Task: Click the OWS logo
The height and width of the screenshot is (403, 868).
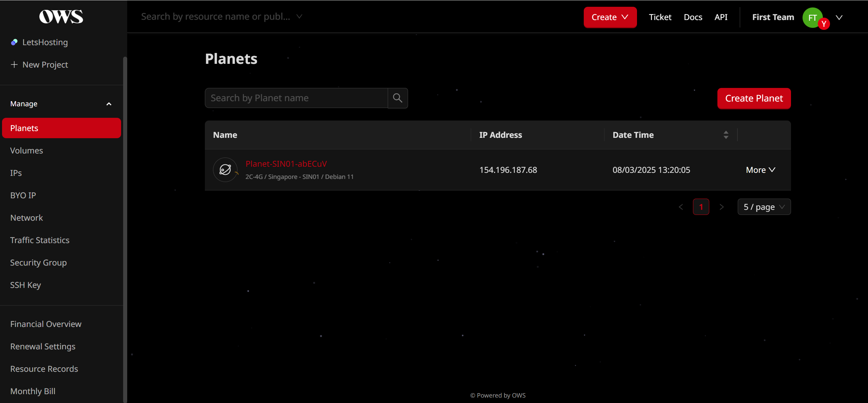Action: [61, 16]
